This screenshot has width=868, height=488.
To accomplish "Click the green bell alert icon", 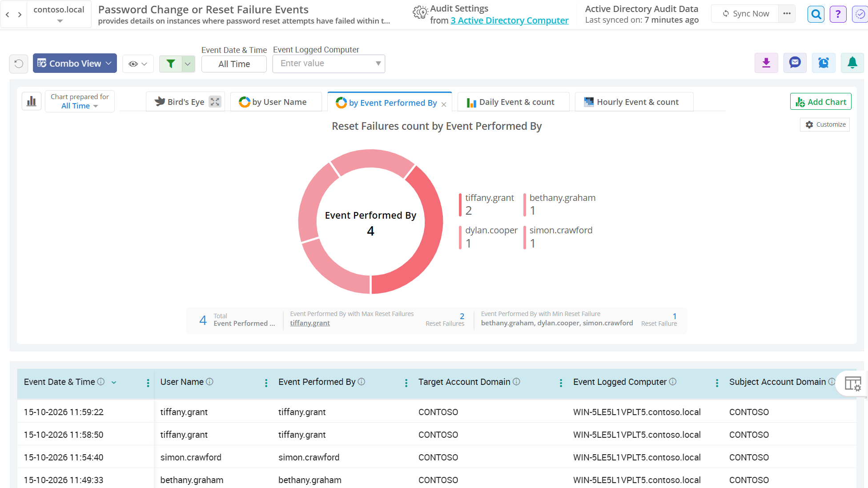I will 852,63.
